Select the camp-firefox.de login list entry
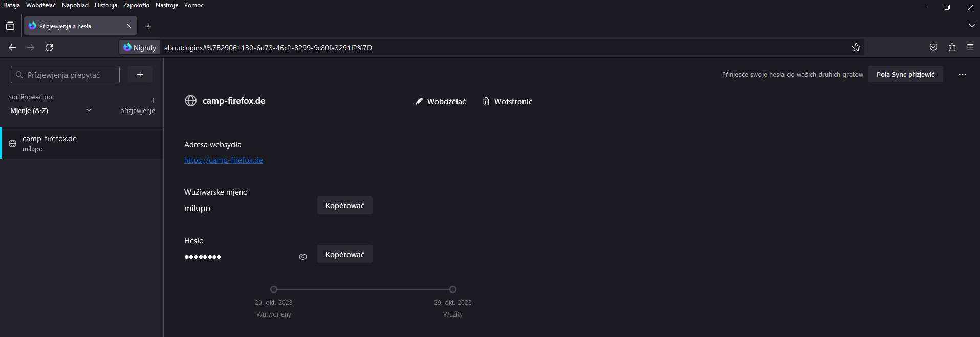 [82, 143]
